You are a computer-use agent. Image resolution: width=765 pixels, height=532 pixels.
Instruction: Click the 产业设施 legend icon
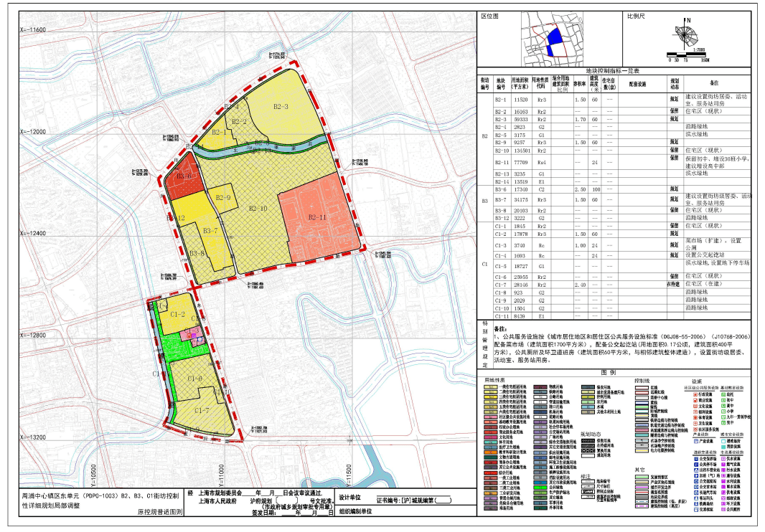pos(696,441)
